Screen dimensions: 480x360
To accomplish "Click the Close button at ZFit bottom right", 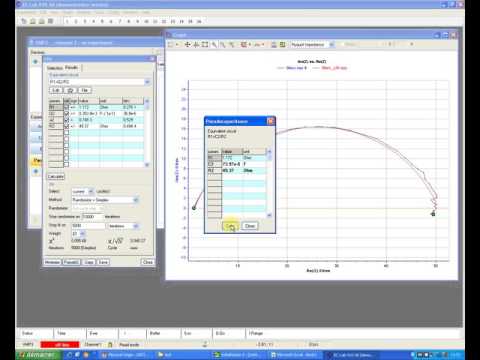I will click(147, 262).
